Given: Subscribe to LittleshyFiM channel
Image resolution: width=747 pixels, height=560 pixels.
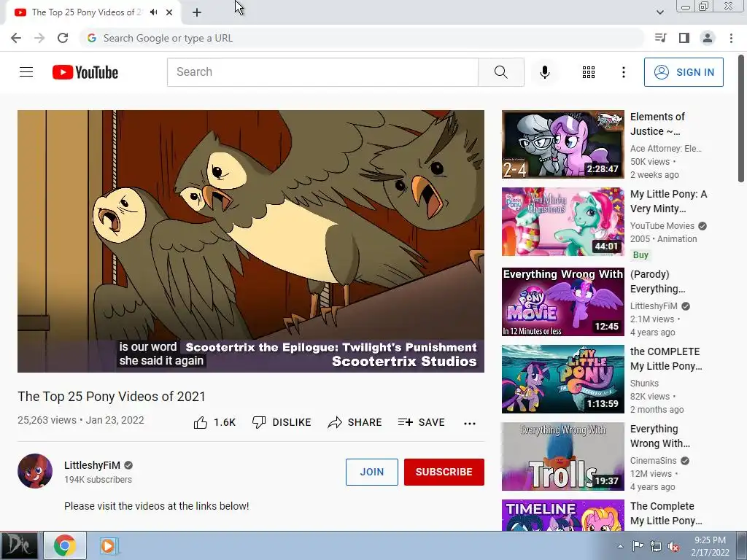Looking at the screenshot, I should point(444,472).
